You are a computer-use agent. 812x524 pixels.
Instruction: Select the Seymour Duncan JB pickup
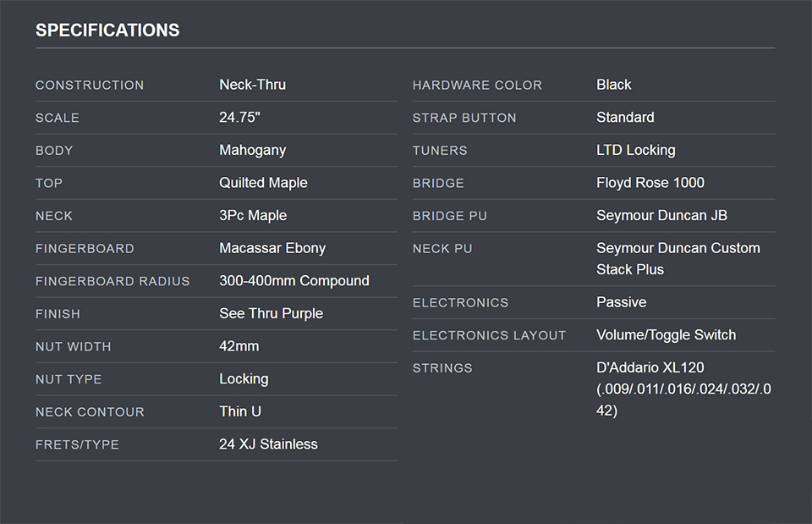tap(661, 216)
